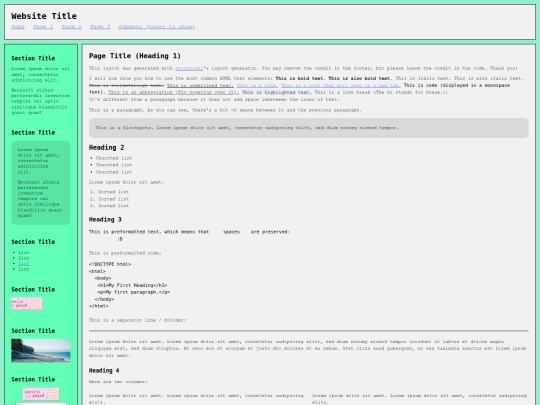Viewport: 540px width, 405px height.
Task: Click the left-aligned pink pixel badge in the sidebar
Action: (27, 304)
